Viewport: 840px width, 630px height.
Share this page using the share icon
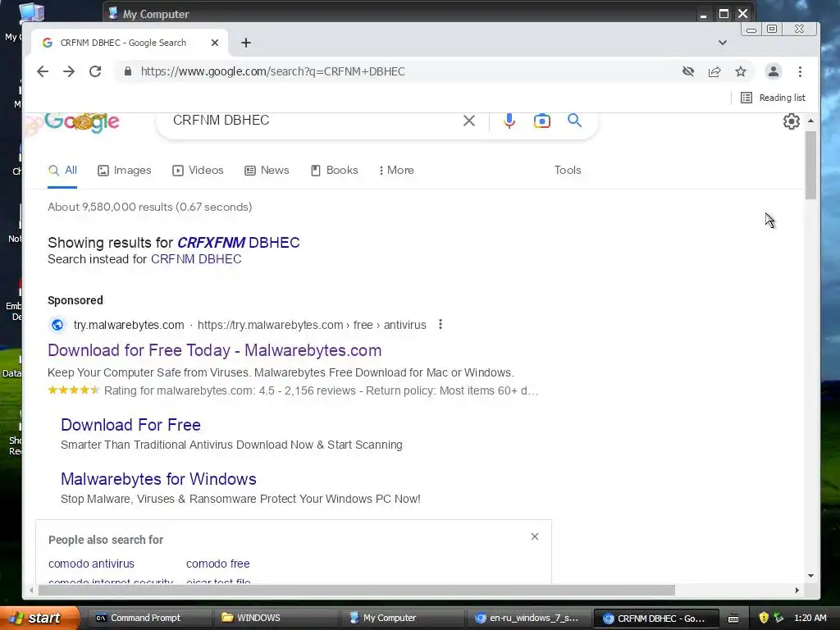[x=714, y=71]
